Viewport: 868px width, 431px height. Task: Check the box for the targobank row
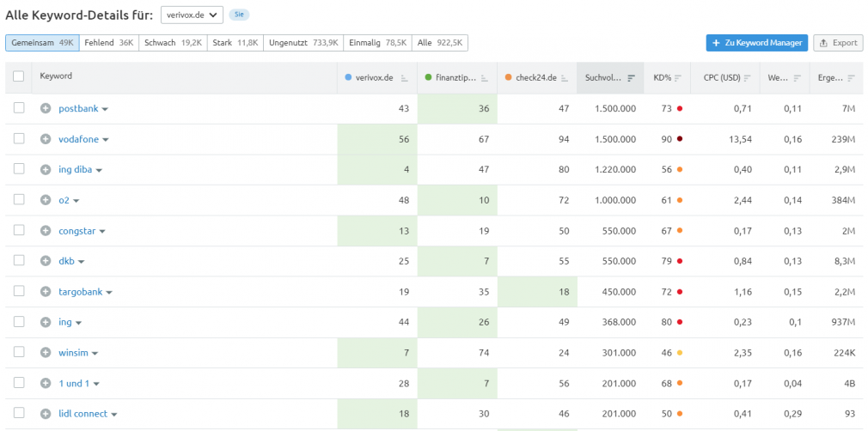click(x=19, y=290)
